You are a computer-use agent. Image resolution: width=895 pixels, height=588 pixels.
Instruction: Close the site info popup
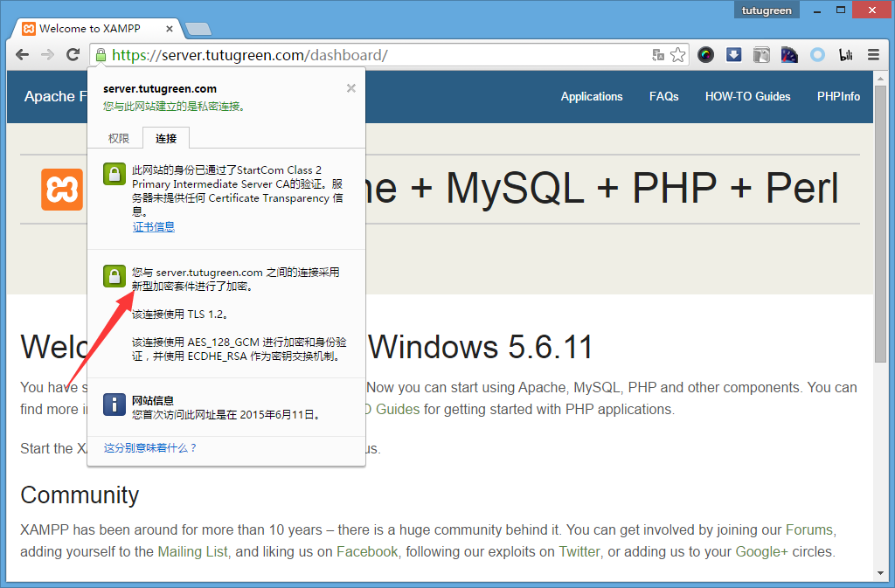point(351,88)
